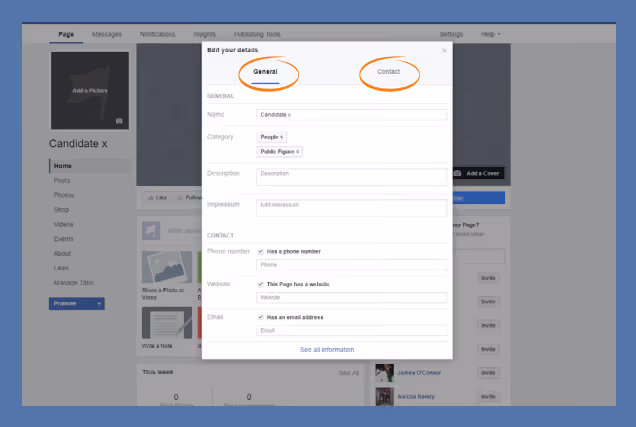Click Add a Cover button
636x427 pixels.
pyautogui.click(x=478, y=173)
